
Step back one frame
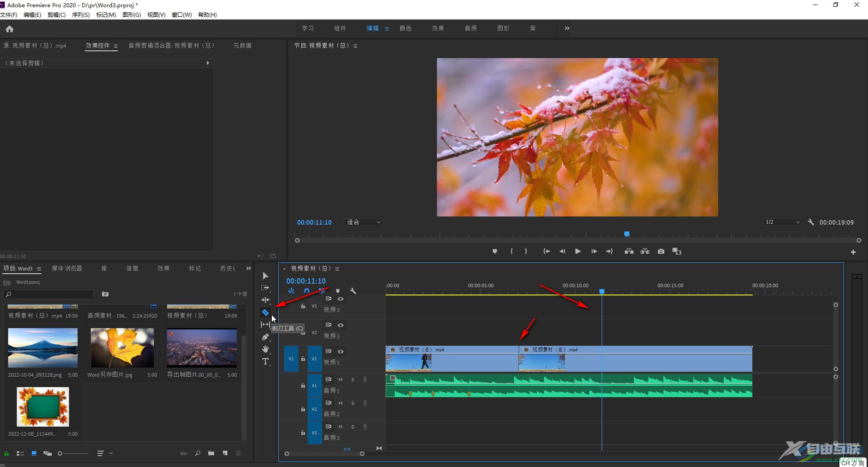562,251
